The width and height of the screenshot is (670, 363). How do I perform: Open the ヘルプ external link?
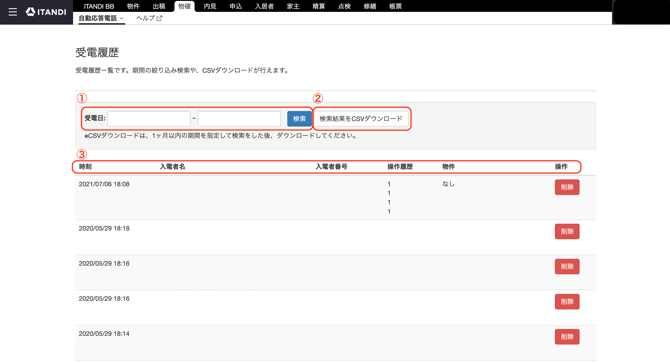click(x=149, y=18)
